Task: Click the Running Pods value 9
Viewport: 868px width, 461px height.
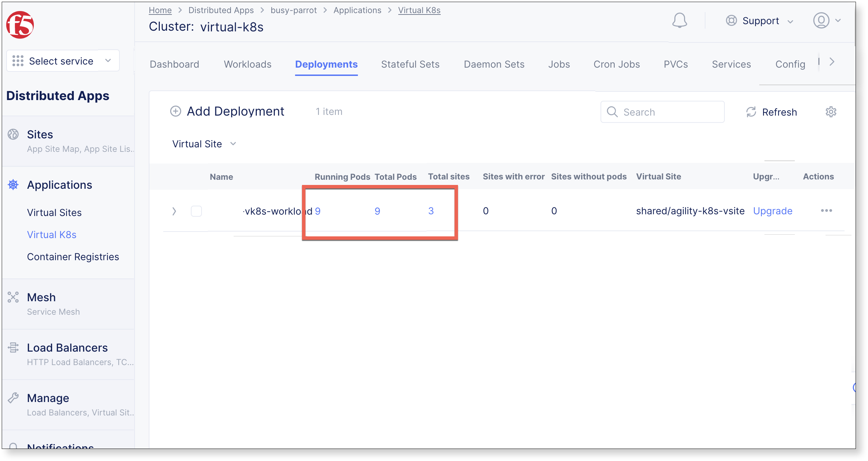Action: (x=318, y=211)
